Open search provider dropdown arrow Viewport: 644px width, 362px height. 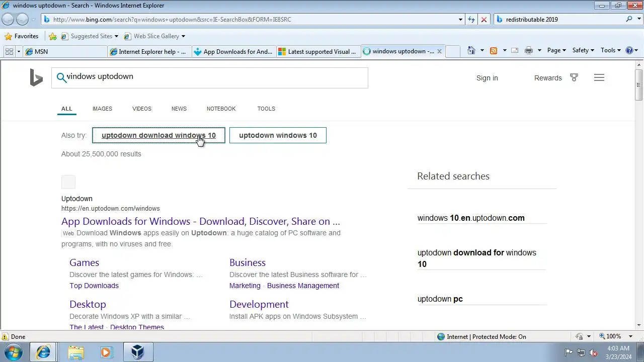click(638, 19)
